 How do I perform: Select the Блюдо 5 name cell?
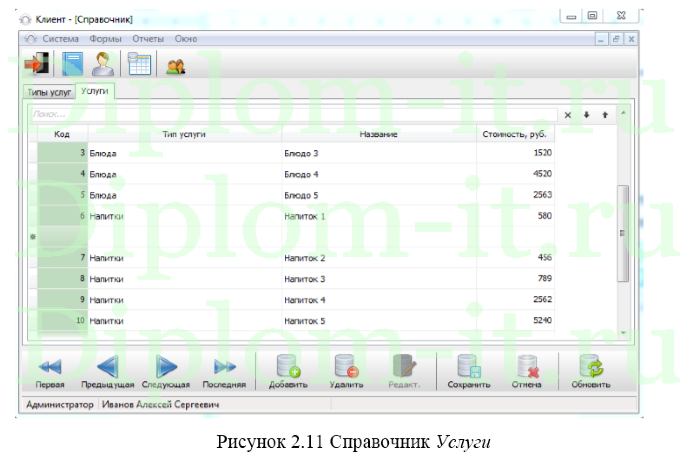[379, 195]
